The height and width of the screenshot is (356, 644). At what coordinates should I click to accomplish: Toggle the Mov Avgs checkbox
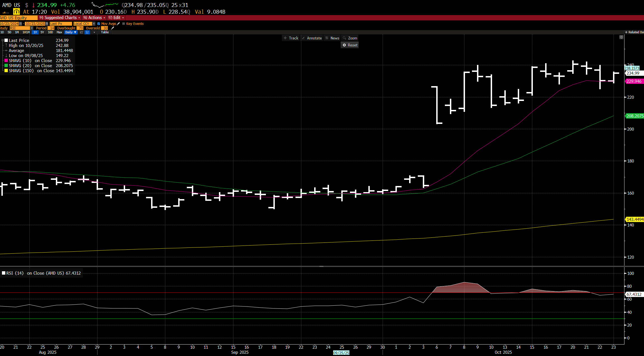99,24
